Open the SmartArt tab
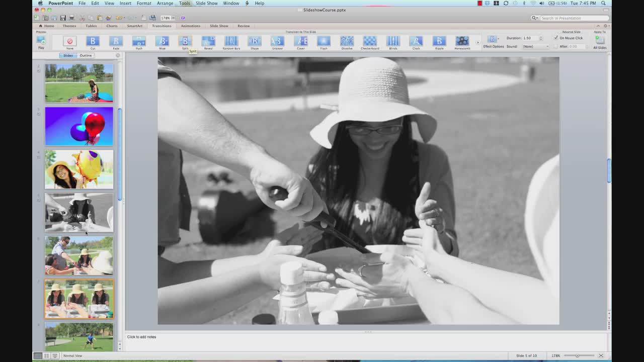Screen dimensions: 644x362 (134, 26)
